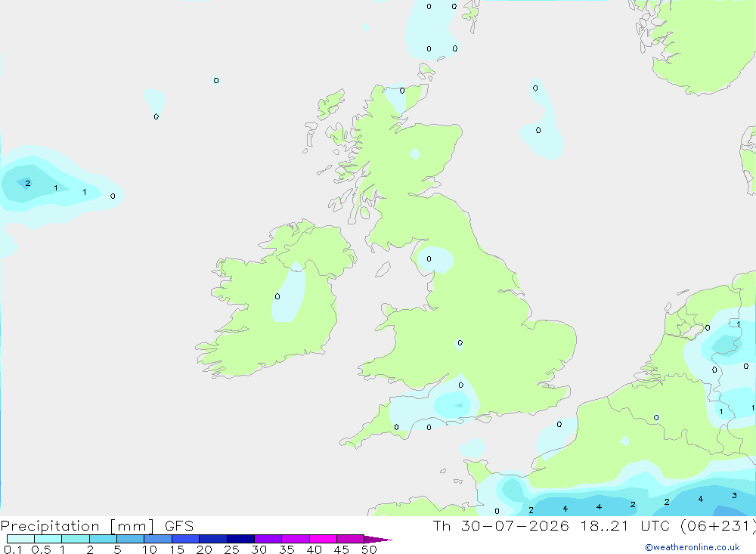The image size is (756, 554).
Task: Pick the 30–35 mm purple legend swatch
Action: 268,539
